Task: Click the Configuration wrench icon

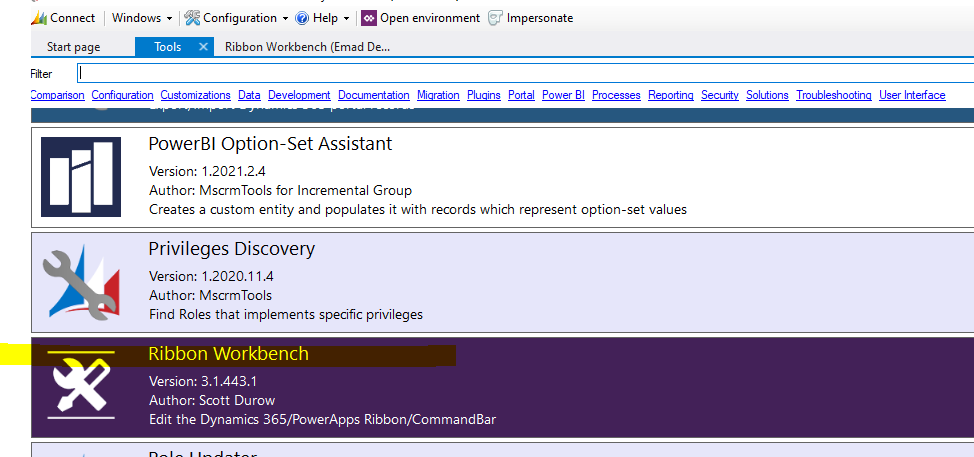Action: click(x=193, y=18)
